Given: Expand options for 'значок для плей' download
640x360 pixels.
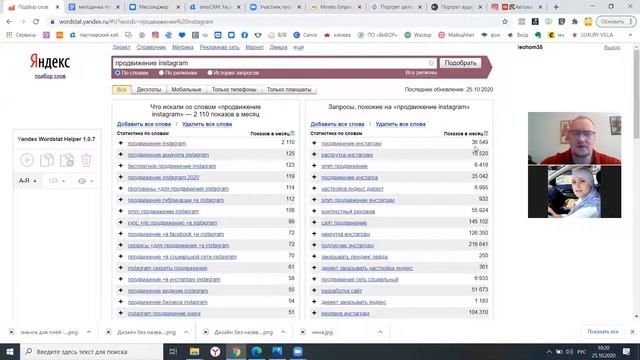Looking at the screenshot, I should (89, 332).
